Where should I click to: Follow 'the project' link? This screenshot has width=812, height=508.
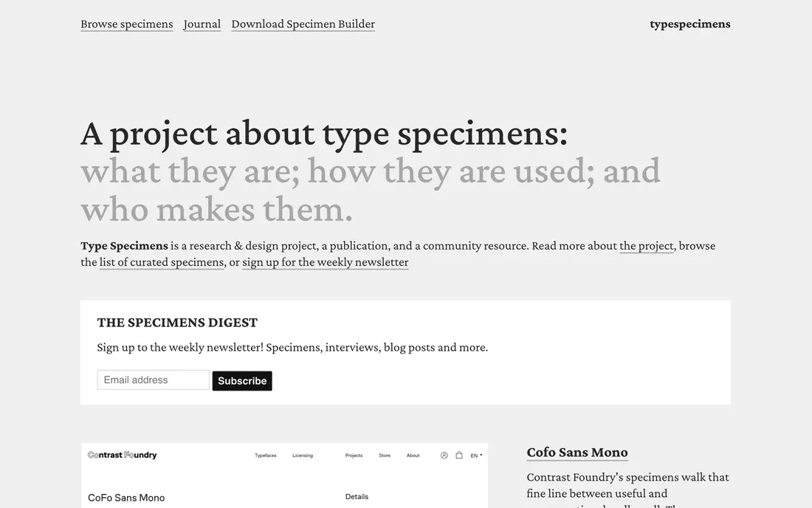click(647, 246)
